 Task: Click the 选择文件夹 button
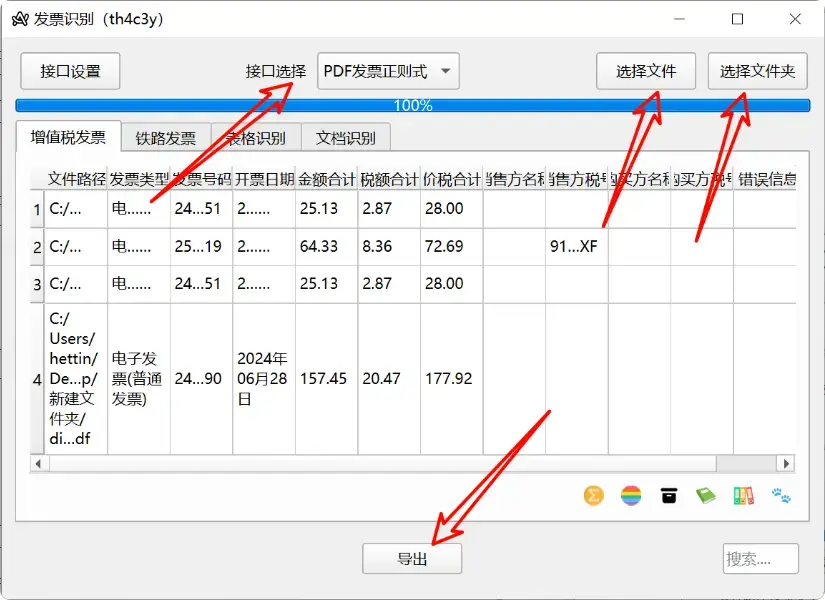tap(758, 71)
